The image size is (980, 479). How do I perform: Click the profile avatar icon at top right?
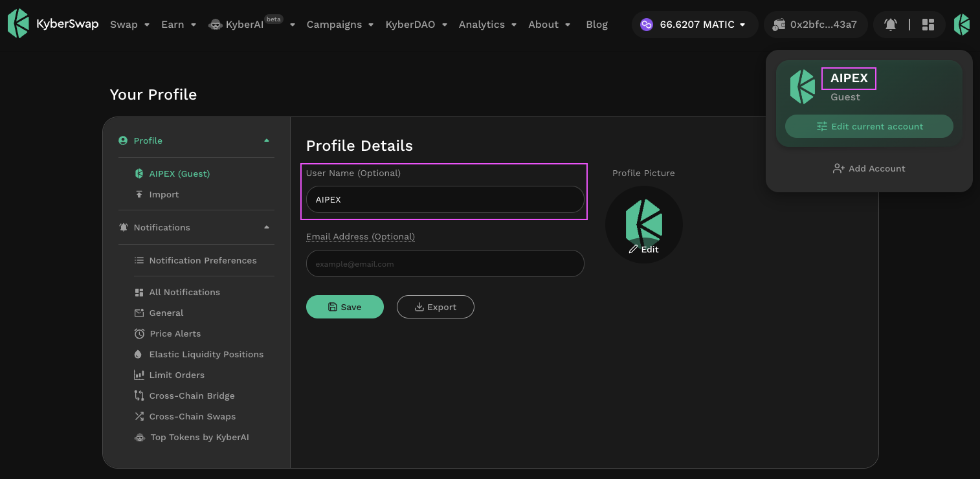(x=962, y=25)
